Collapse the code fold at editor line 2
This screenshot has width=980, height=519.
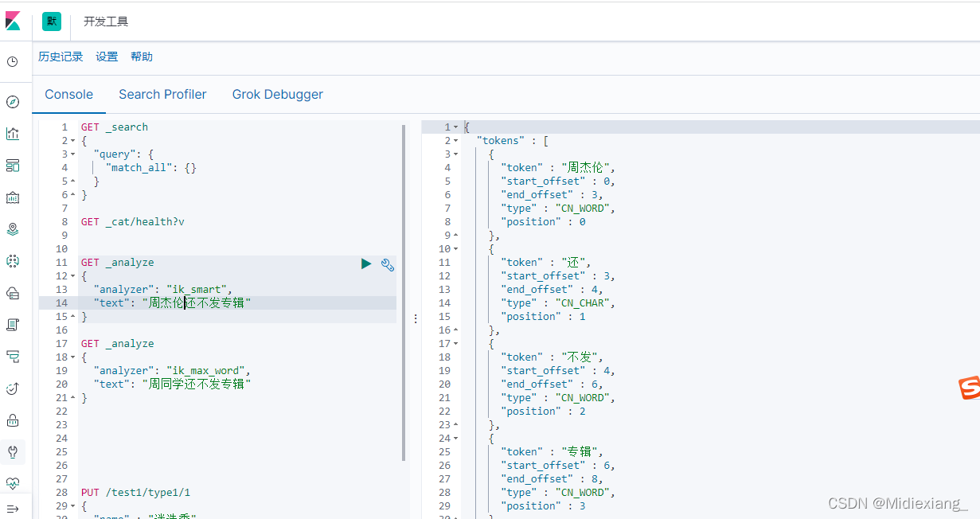click(73, 141)
